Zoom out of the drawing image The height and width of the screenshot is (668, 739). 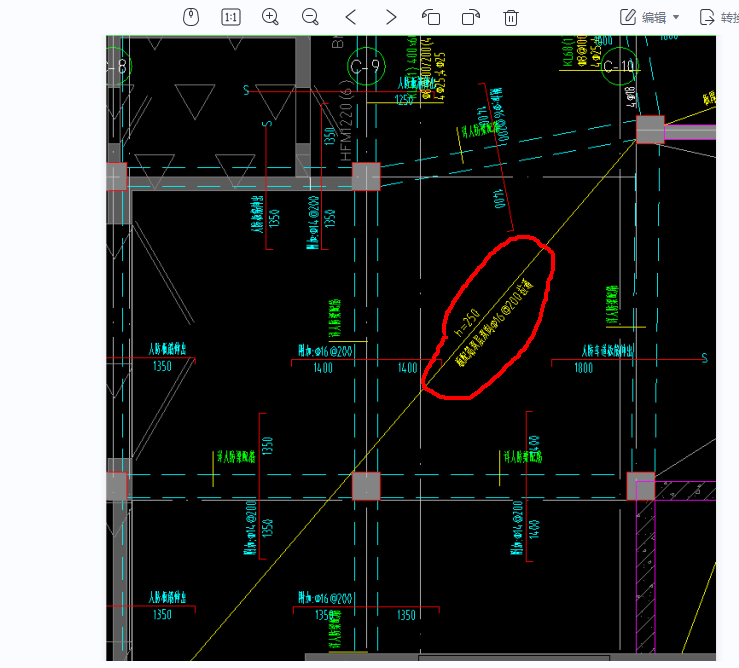pos(310,17)
